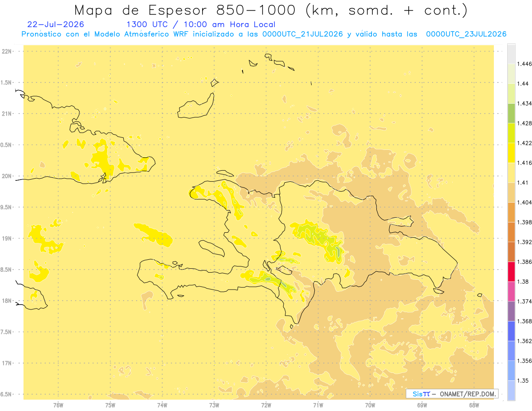
Task: Select the tan legend swatch between 1.404 and 1.41
Action: 511,192
